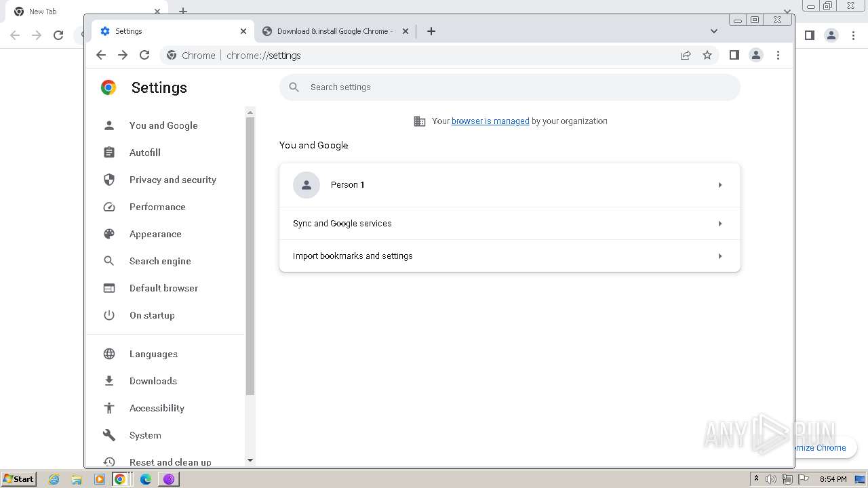
Task: Click the Search settings field
Action: [x=510, y=87]
